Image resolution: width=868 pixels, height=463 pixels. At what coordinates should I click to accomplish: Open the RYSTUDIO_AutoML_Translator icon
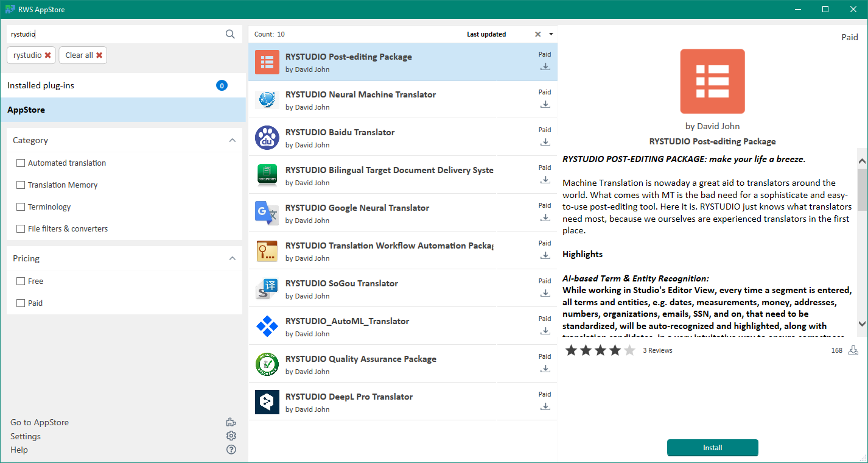[267, 327]
